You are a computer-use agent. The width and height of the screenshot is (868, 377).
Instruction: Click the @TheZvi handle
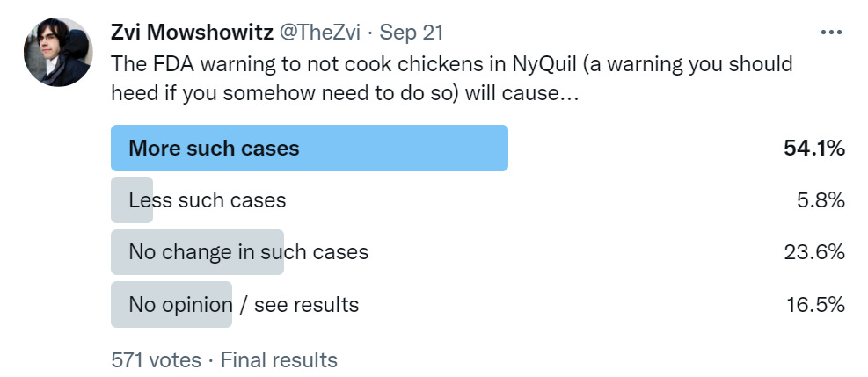[319, 33]
